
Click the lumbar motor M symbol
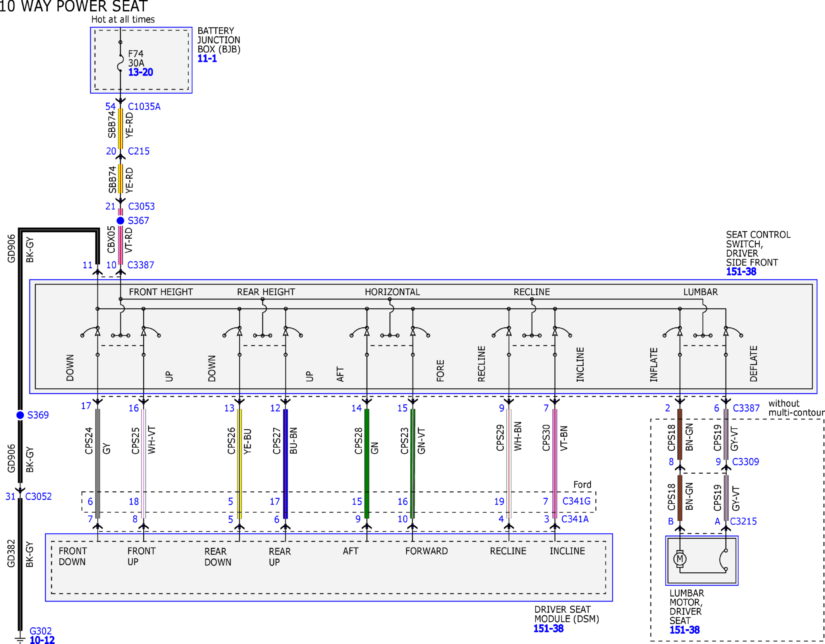680,559
